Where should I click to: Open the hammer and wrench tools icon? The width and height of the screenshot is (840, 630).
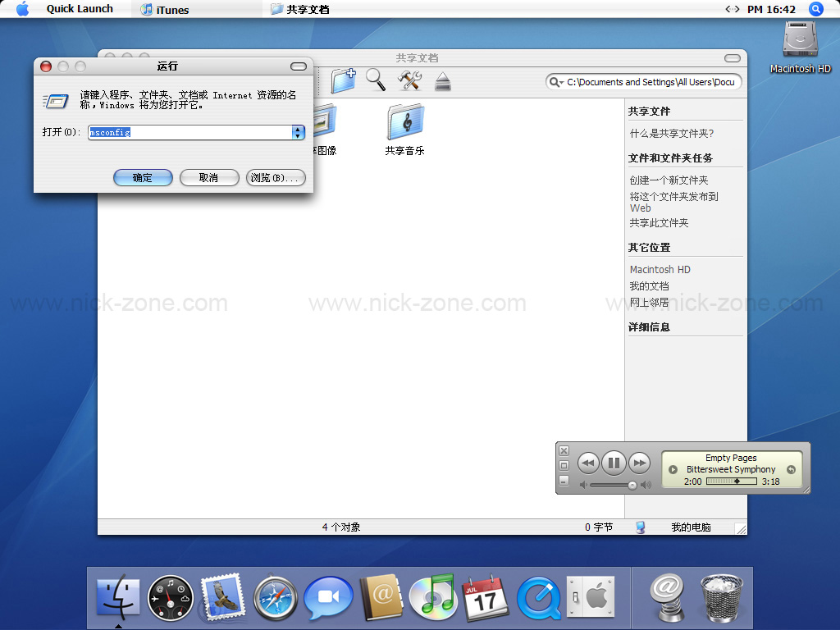click(x=410, y=80)
